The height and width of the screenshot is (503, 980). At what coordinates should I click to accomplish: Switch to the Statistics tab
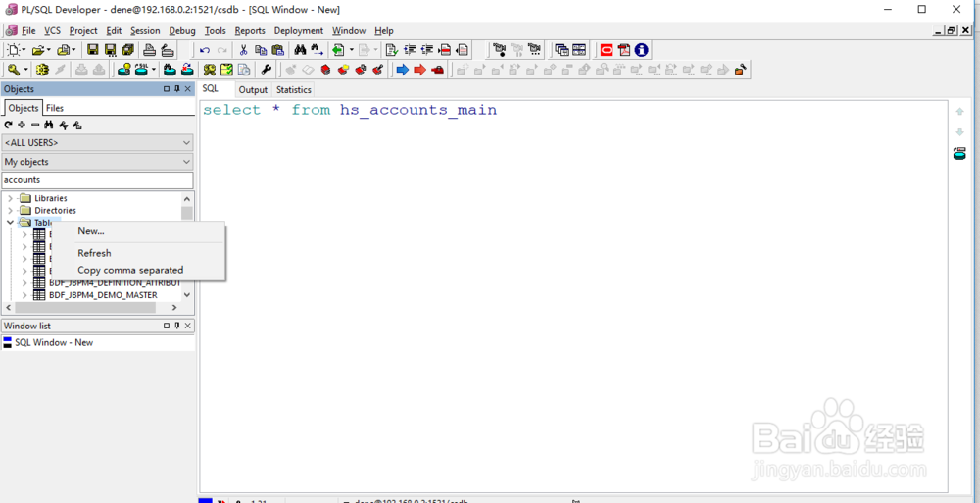[294, 90]
